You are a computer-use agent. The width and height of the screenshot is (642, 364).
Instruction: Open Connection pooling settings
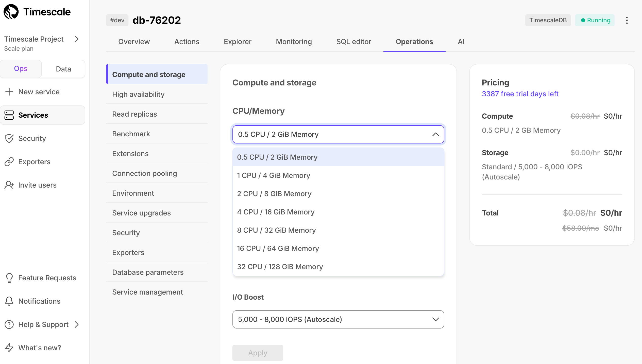pos(157,173)
